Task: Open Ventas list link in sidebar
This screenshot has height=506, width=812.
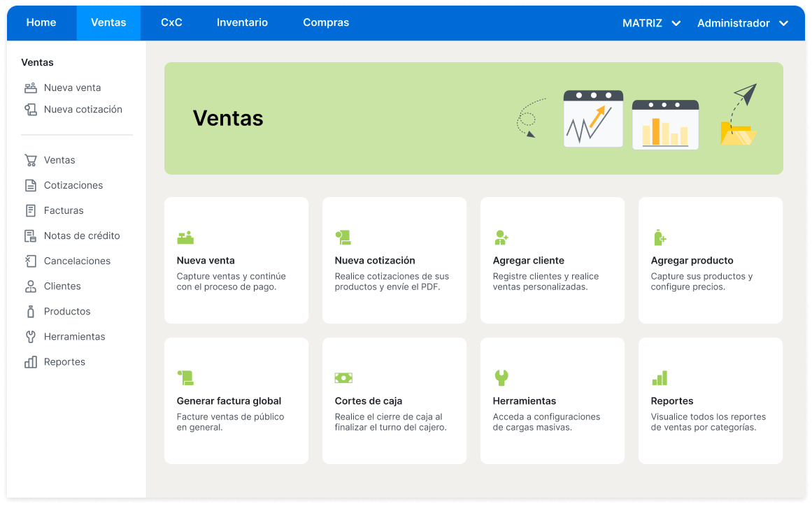Action: 59,160
